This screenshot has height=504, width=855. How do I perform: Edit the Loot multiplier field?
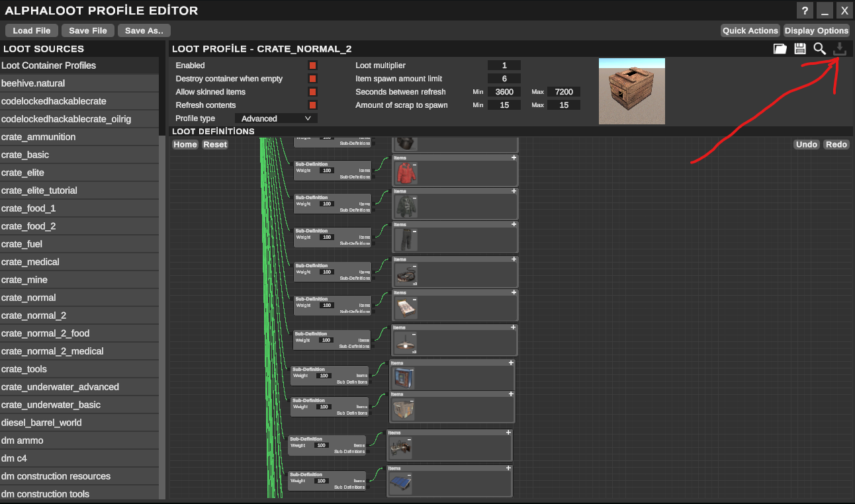click(504, 65)
